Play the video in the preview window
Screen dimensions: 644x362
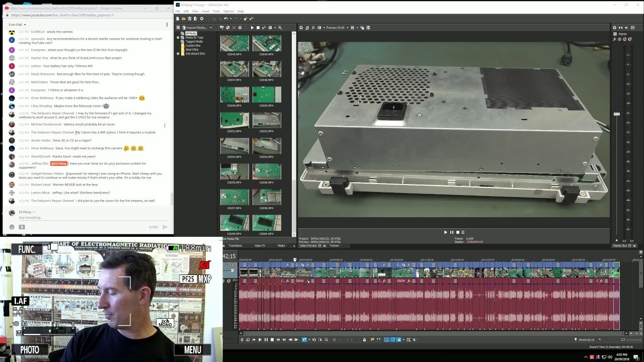click(445, 232)
